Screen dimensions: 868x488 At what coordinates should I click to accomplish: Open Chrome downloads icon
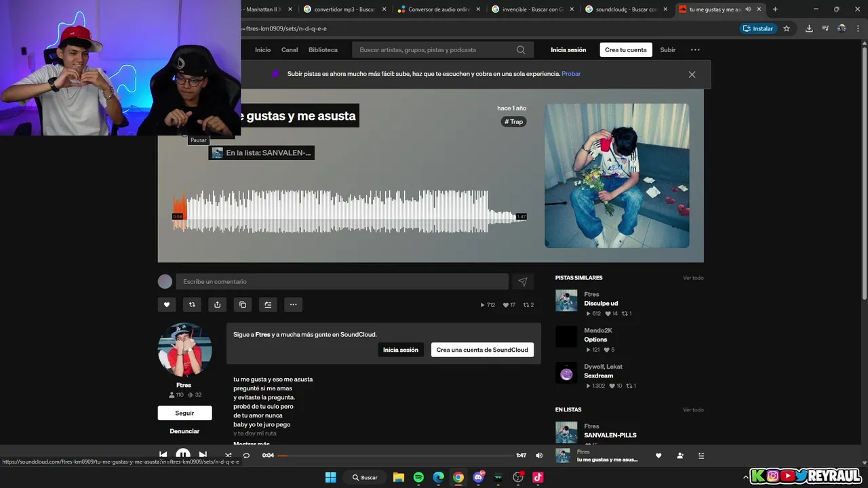(x=809, y=28)
